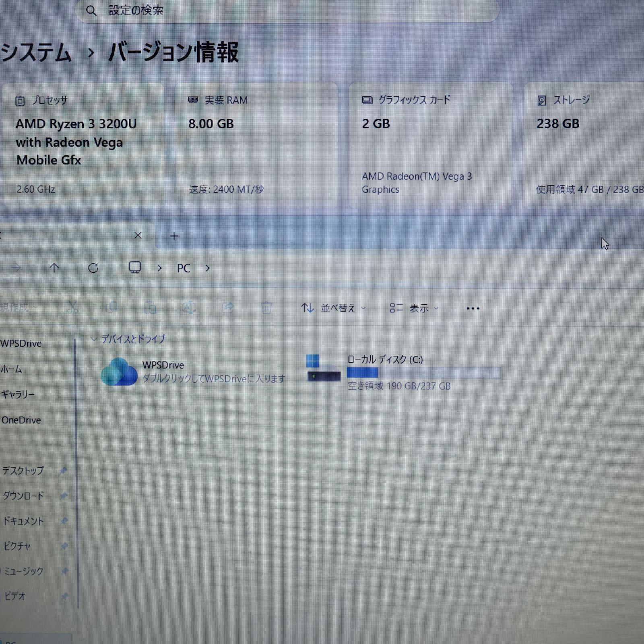Expand chevron before PC in address bar
The height and width of the screenshot is (644, 644).
(x=160, y=268)
